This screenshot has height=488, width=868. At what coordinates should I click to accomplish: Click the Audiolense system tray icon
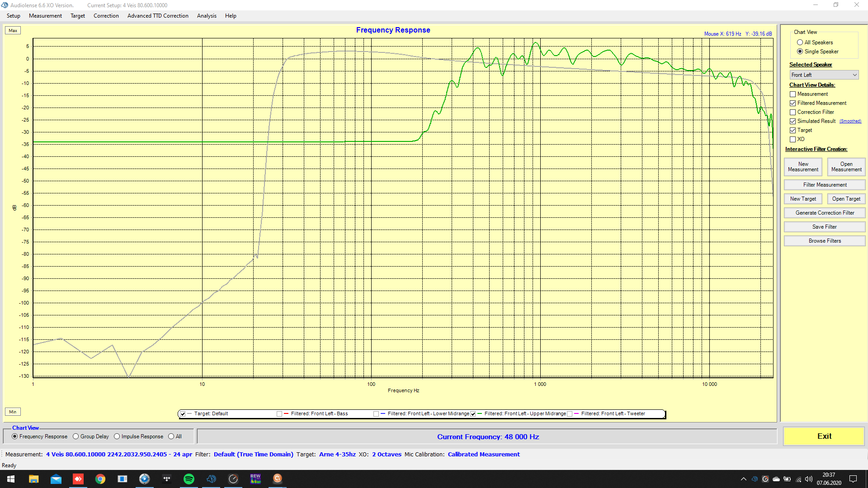755,479
